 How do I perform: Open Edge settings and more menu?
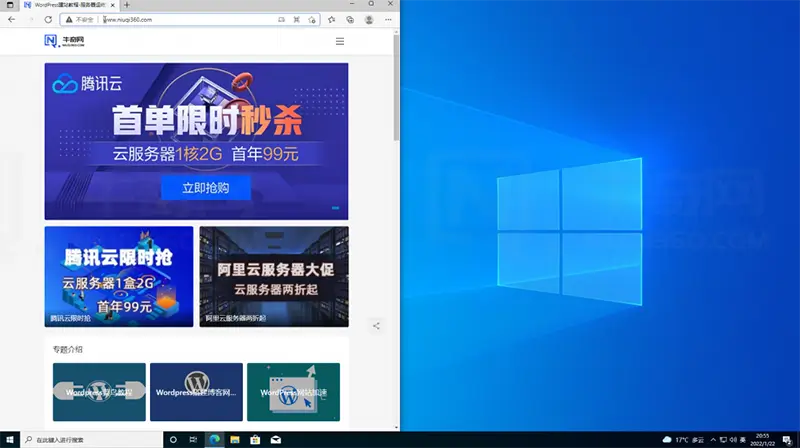click(x=388, y=19)
